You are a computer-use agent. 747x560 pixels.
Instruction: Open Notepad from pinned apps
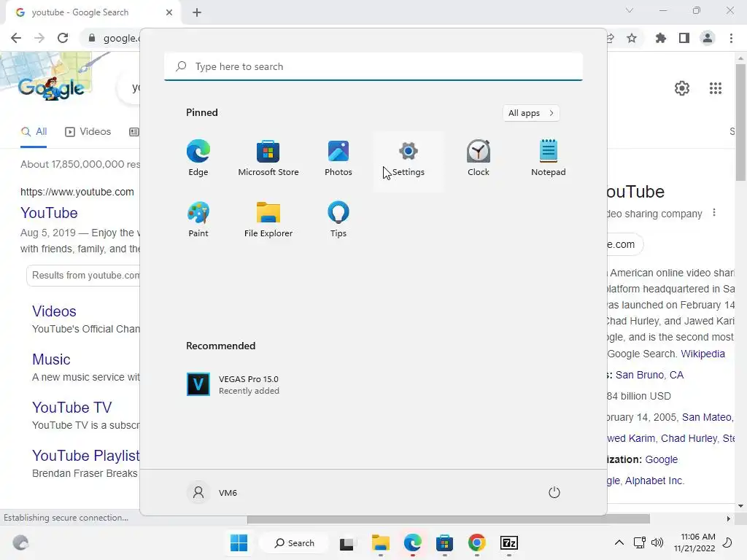[549, 158]
